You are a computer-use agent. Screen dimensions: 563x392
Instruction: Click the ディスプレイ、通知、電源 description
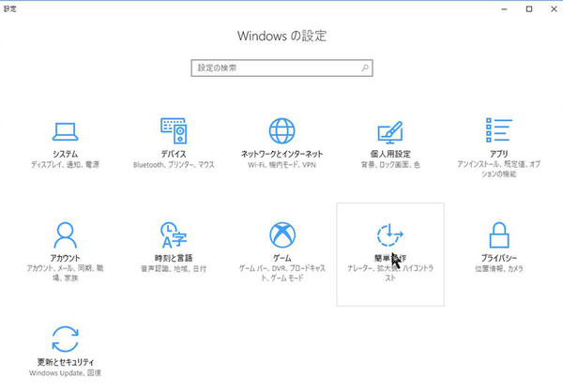click(65, 165)
